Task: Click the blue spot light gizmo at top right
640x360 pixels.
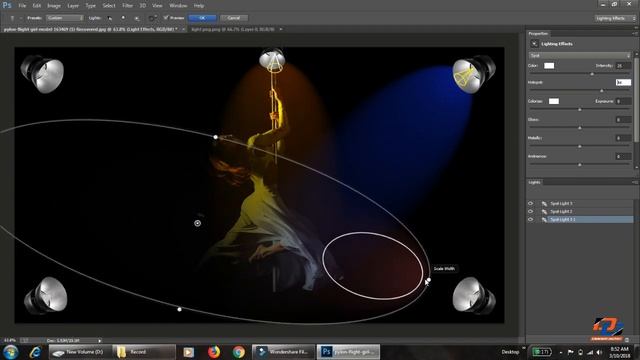Action: 465,76
